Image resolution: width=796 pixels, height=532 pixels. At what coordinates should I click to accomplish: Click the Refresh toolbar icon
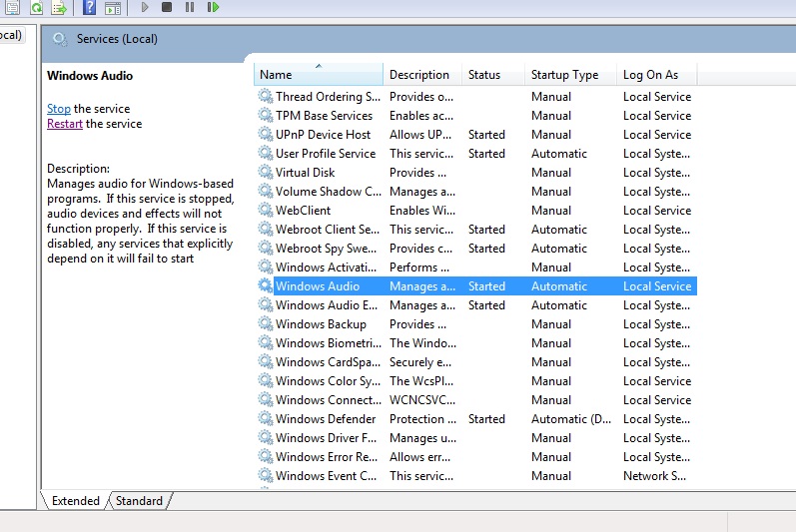37,7
